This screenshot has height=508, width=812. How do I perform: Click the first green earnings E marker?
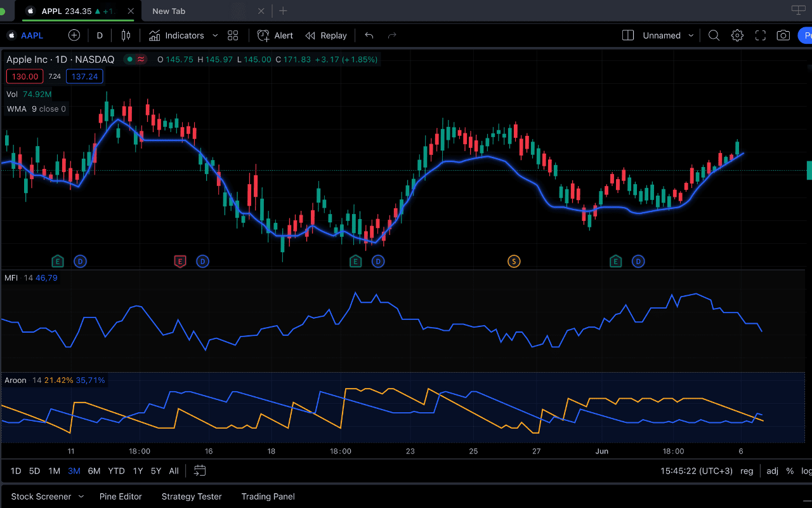pyautogui.click(x=58, y=261)
